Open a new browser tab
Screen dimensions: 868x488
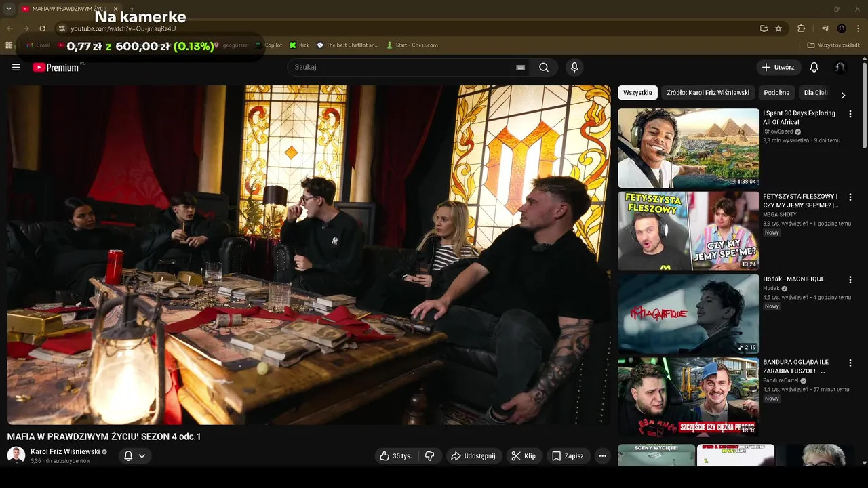pyautogui.click(x=132, y=9)
